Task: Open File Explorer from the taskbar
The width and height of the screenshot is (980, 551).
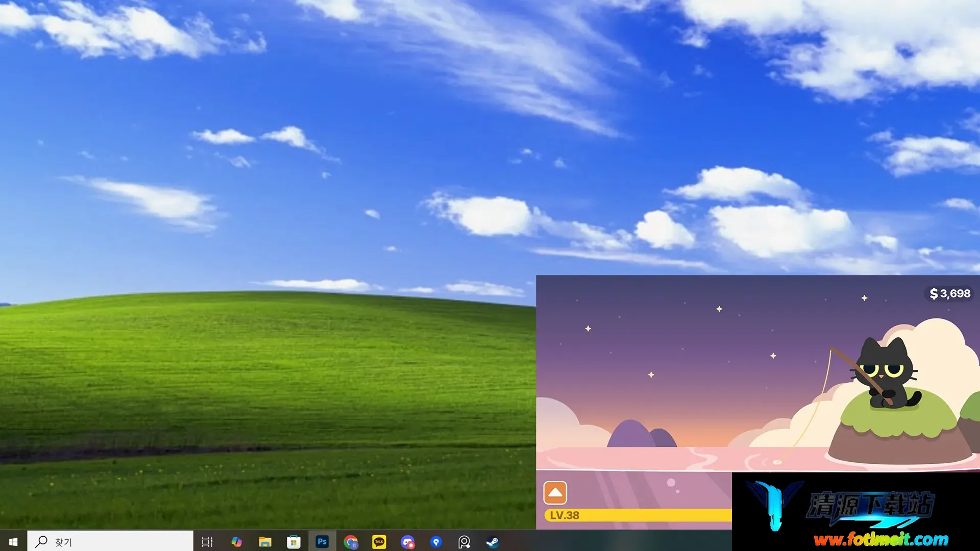Action: click(x=265, y=542)
